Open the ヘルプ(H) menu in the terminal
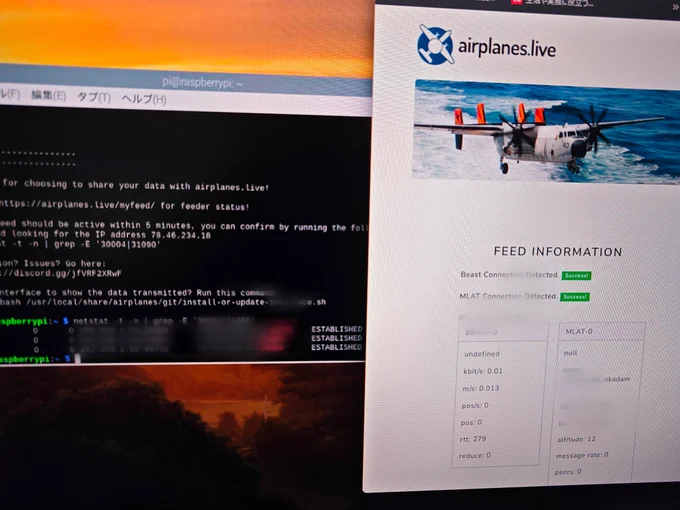 (x=144, y=99)
